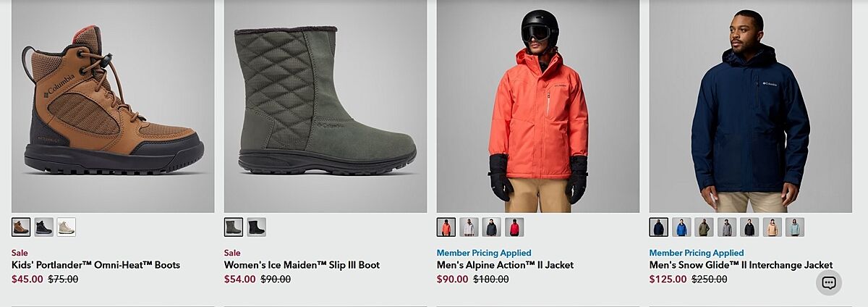
Task: Select the black Ice Maiden boot swatch
Action: tap(256, 227)
